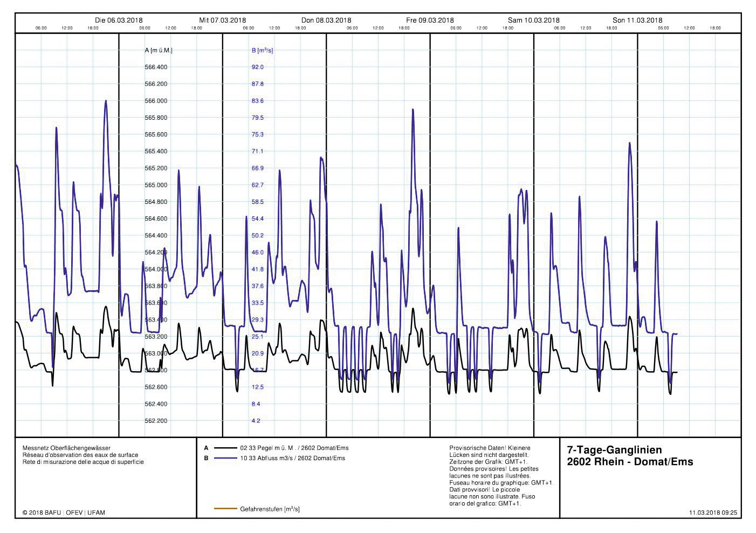Click the 566.400 water level axis value
This screenshot has height=533, width=756.
click(156, 67)
